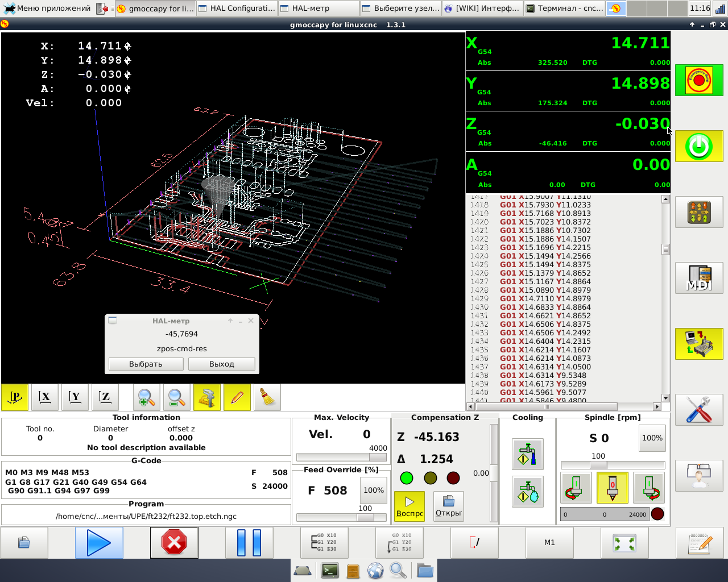Turn on flood coolant

click(527, 454)
